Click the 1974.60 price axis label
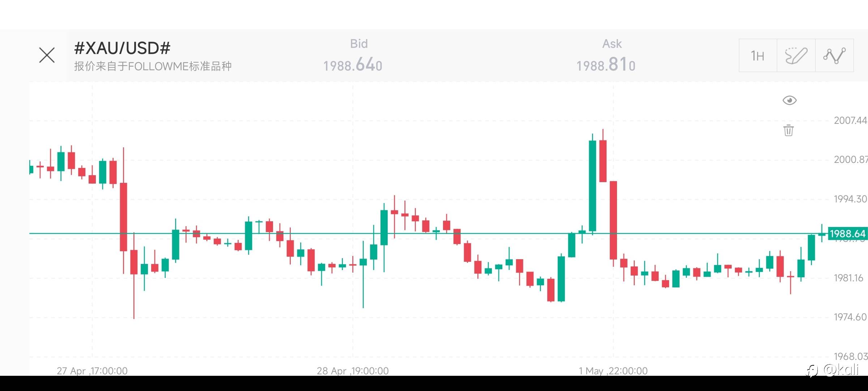 tap(850, 317)
